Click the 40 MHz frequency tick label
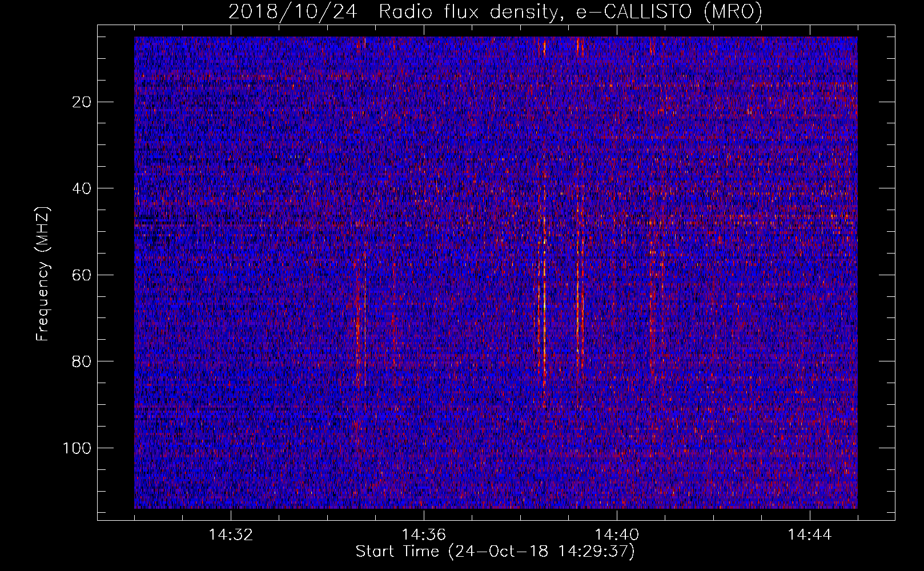This screenshot has width=924, height=571. click(x=82, y=188)
